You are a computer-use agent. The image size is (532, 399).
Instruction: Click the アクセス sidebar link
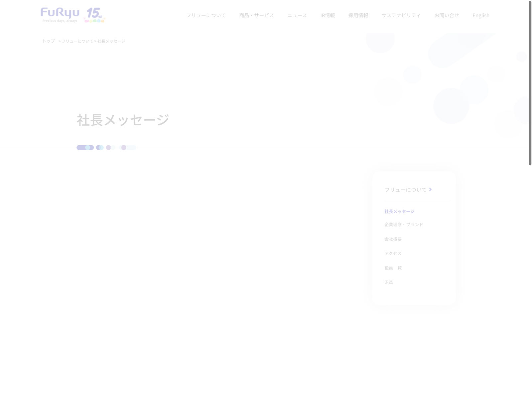click(393, 253)
